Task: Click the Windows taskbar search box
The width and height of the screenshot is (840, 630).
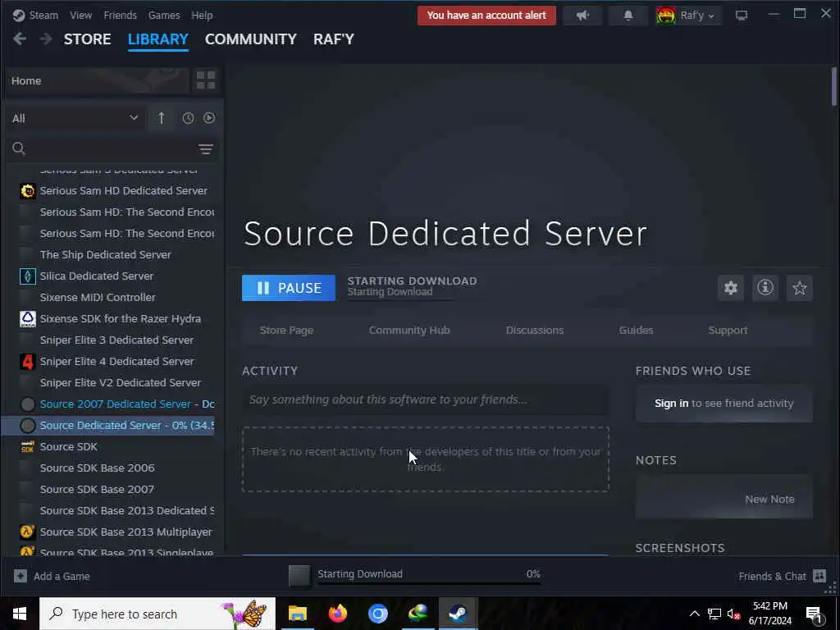Action: tap(157, 614)
